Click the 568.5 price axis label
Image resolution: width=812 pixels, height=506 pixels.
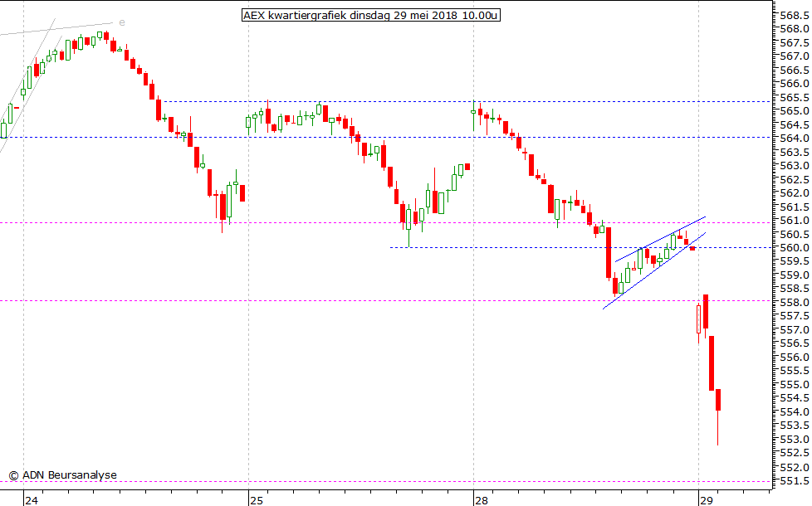click(x=795, y=15)
